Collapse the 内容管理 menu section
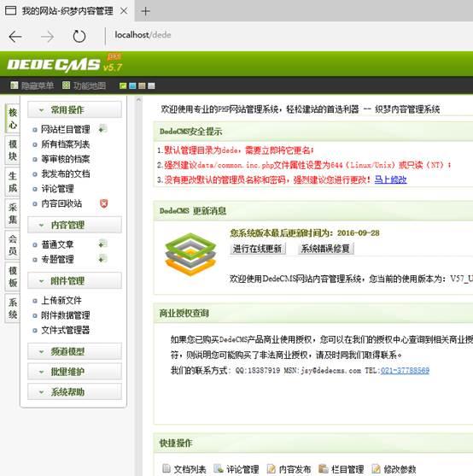This screenshot has height=476, width=473. [74, 225]
